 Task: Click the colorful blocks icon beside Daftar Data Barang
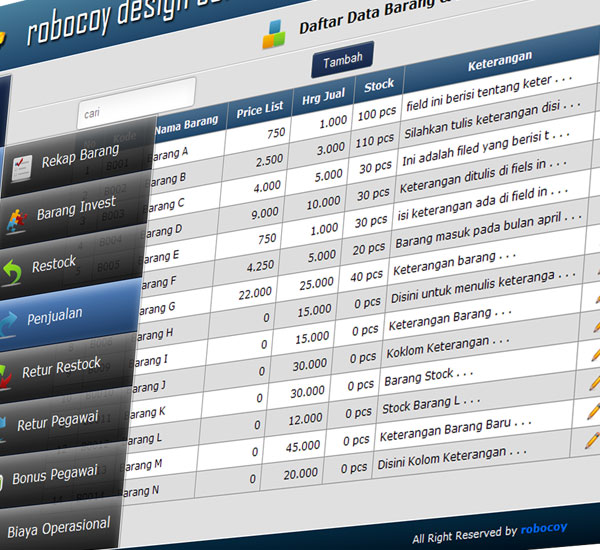[273, 35]
